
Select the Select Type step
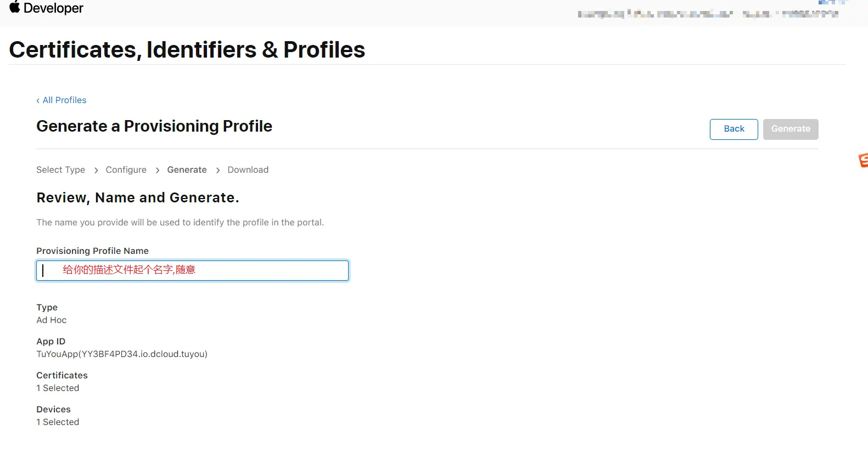click(x=60, y=170)
